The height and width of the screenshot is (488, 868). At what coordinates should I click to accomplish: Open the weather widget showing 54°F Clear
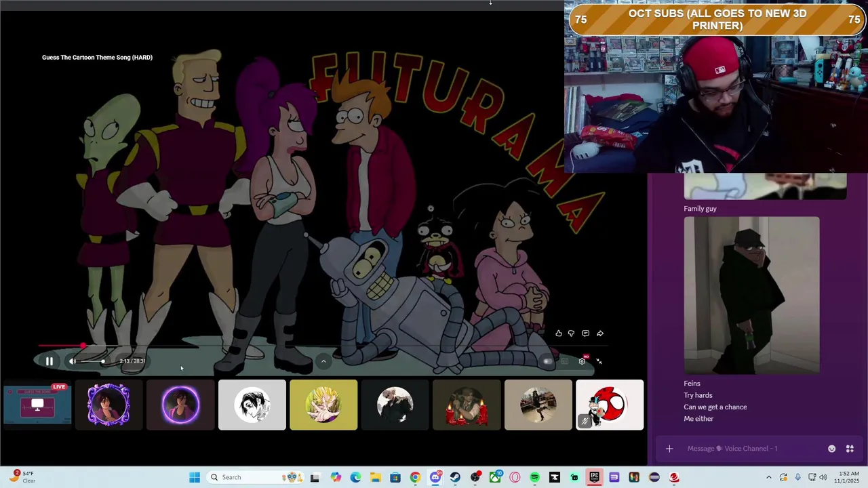click(23, 477)
